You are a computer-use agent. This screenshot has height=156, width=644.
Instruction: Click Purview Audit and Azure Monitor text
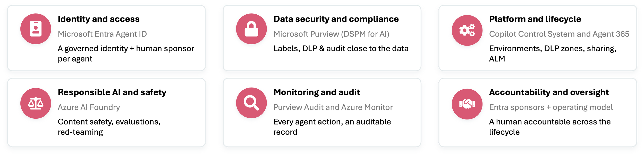click(x=333, y=107)
